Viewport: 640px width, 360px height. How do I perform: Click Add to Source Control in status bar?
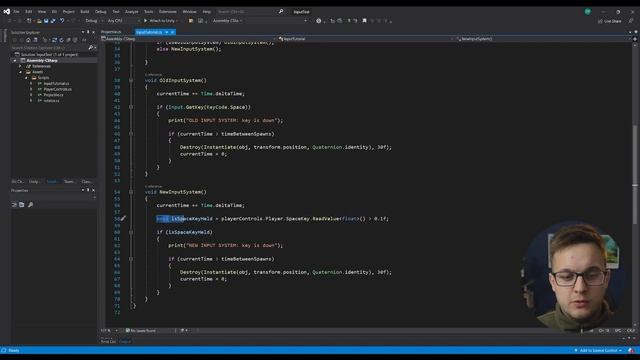pos(598,350)
